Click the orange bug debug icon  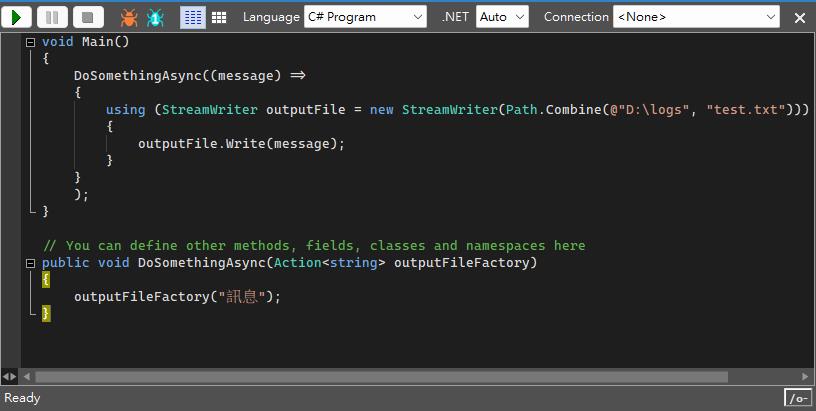click(x=129, y=17)
